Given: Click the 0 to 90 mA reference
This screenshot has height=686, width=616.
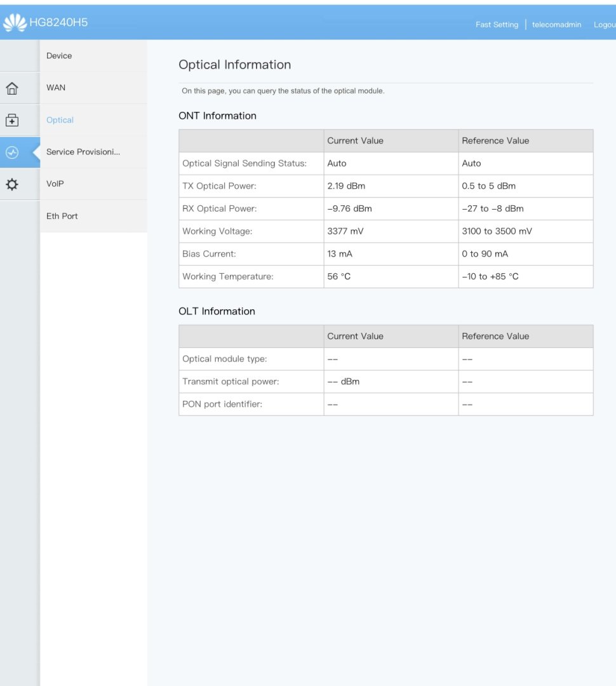Looking at the screenshot, I should tap(485, 254).
